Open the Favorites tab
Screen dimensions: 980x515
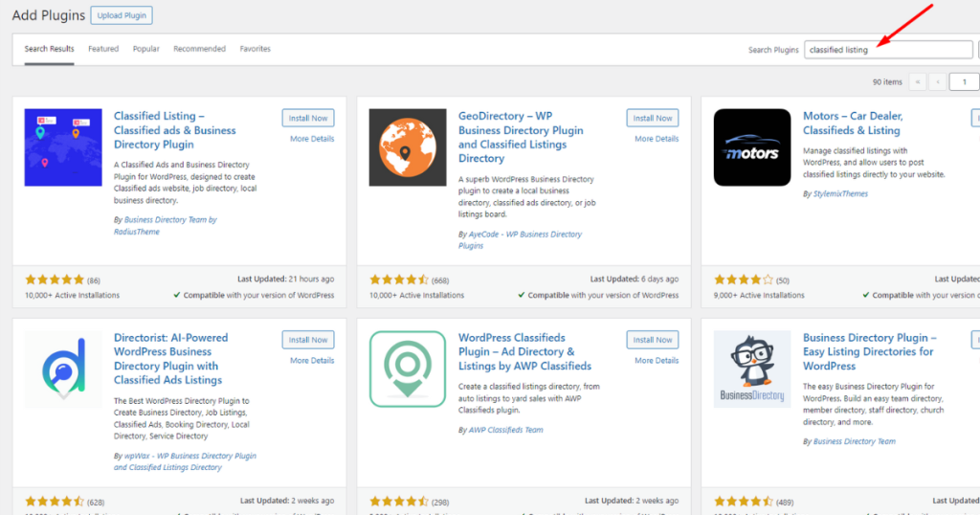pos(255,49)
